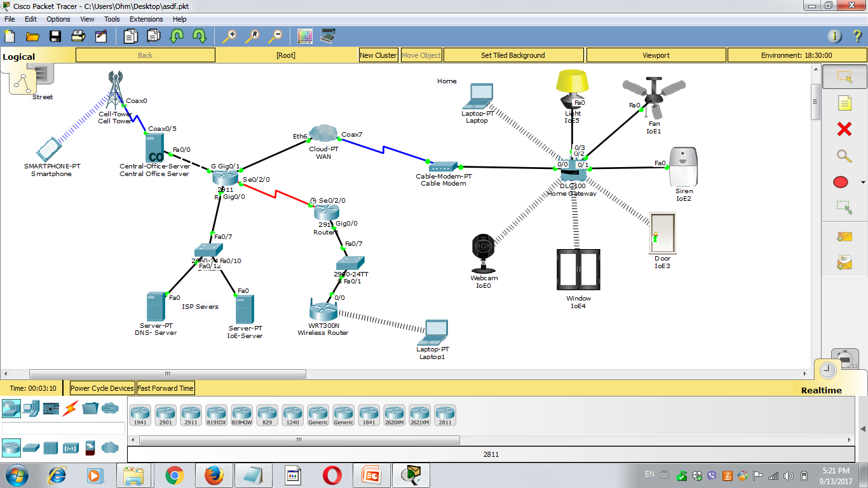Select the 2911 router in the device palette

pyautogui.click(x=191, y=414)
